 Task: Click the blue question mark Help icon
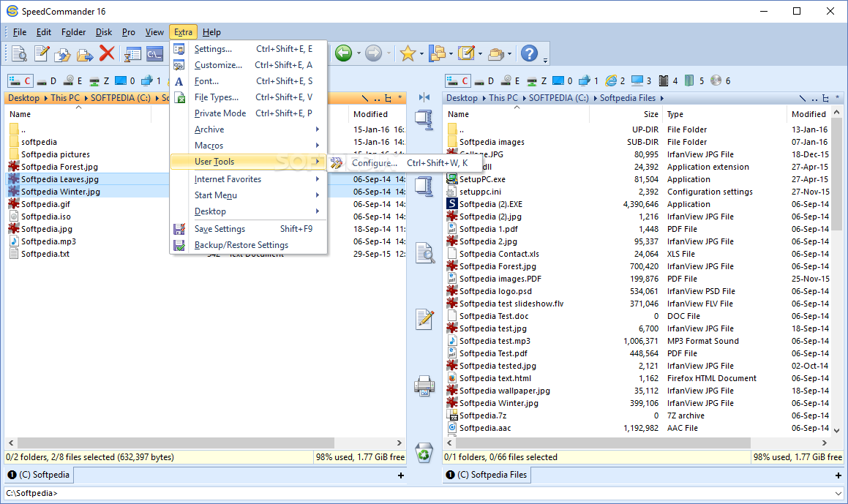pos(530,53)
